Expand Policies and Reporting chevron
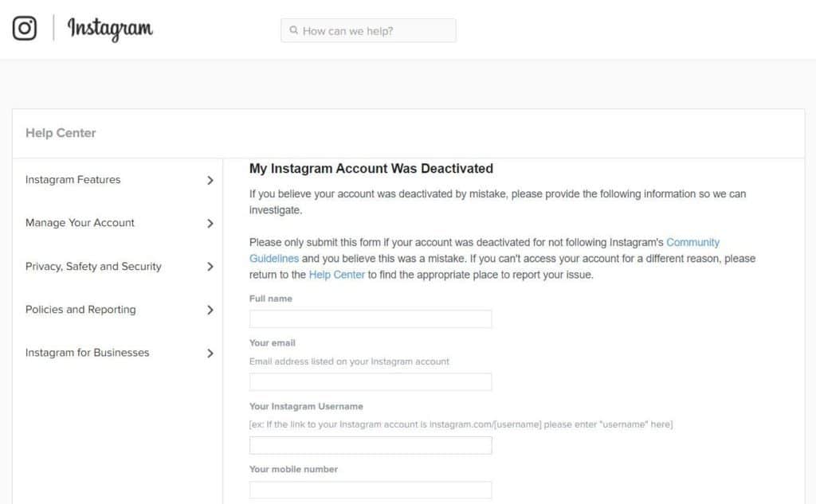Image resolution: width=816 pixels, height=504 pixels. (210, 310)
